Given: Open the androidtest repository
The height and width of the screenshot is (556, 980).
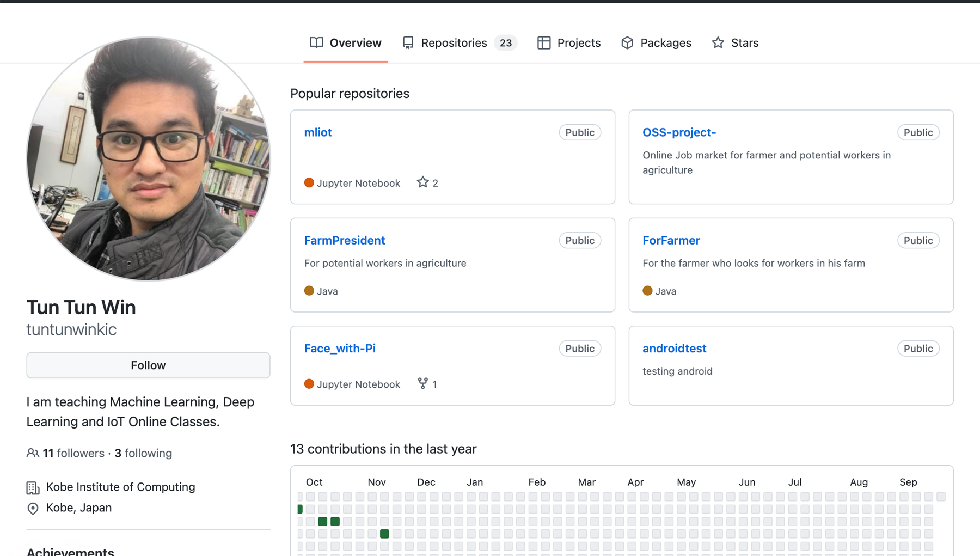Looking at the screenshot, I should tap(674, 348).
